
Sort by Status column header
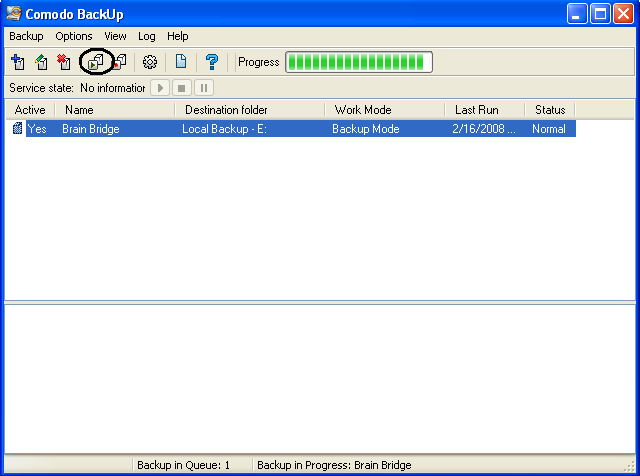click(550, 110)
